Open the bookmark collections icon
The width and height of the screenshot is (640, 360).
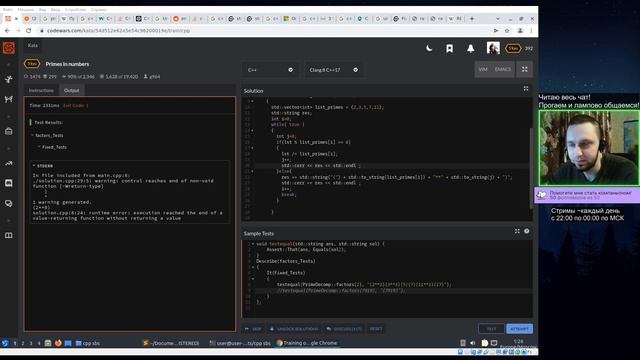449,49
